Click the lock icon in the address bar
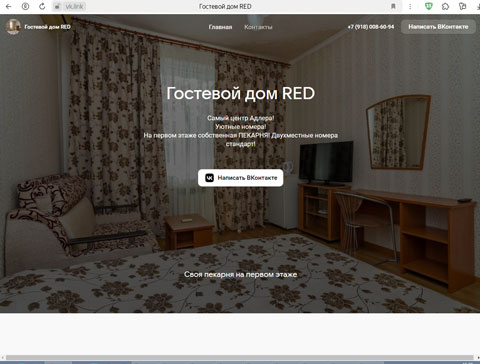The image size is (480, 364). pyautogui.click(x=57, y=6)
